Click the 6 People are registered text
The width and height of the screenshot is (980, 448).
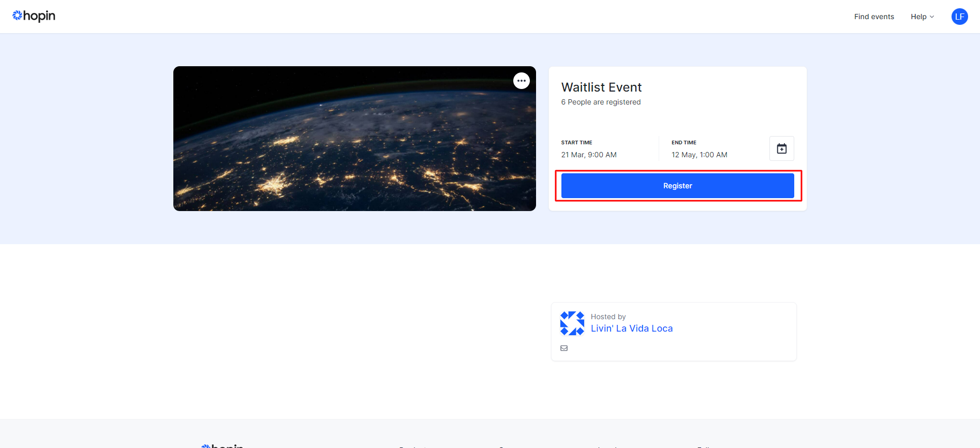point(601,102)
